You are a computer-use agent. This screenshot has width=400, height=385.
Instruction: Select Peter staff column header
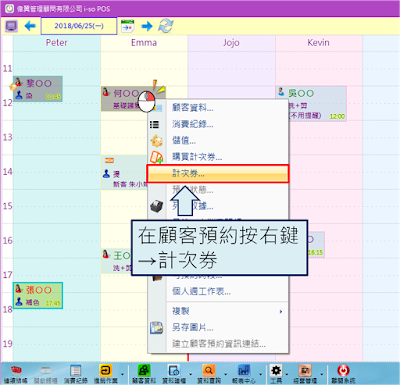57,43
